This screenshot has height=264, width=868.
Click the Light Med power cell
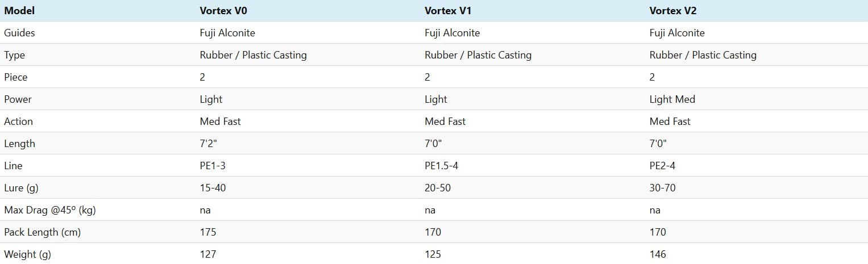click(x=672, y=99)
